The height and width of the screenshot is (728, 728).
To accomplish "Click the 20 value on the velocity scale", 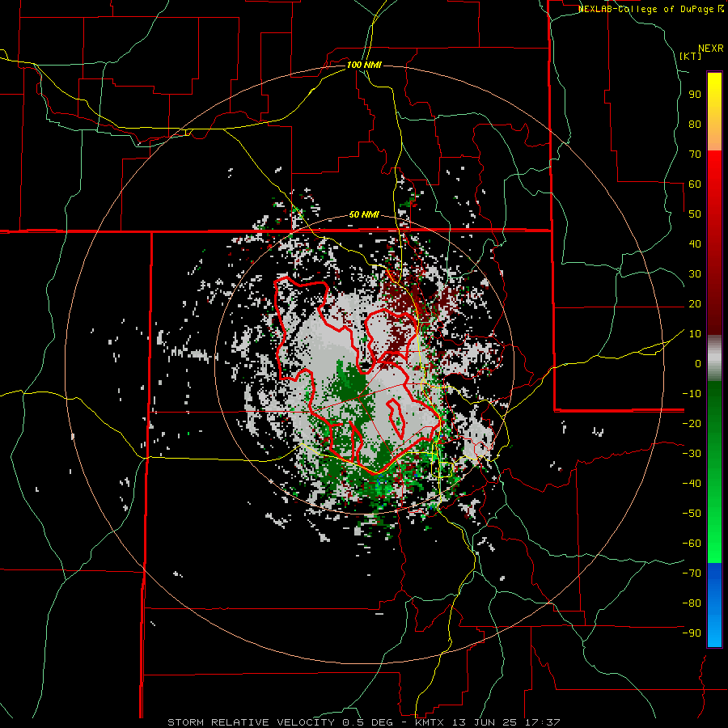I will (695, 303).
